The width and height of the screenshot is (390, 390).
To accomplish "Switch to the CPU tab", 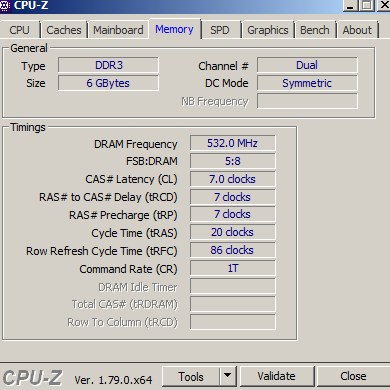I will point(20,30).
